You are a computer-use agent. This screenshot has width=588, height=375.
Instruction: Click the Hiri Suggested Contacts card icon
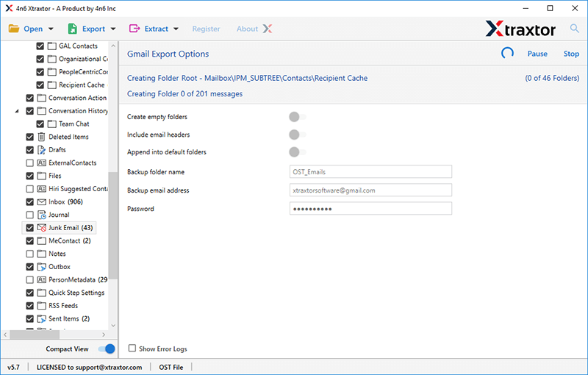[x=42, y=189]
